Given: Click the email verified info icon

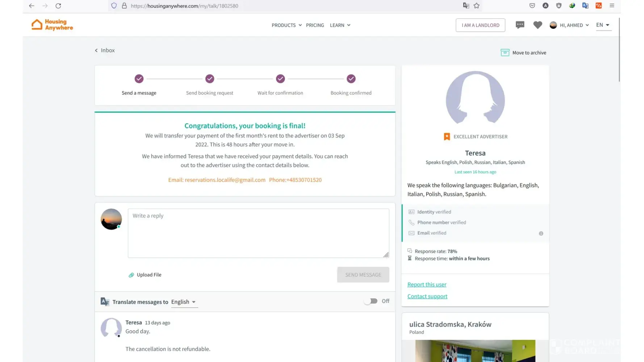Looking at the screenshot, I should 541,233.
